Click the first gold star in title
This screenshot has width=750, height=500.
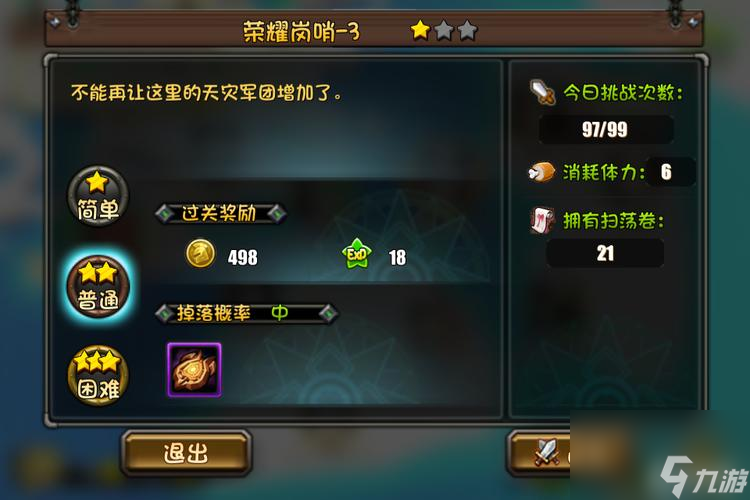point(420,30)
